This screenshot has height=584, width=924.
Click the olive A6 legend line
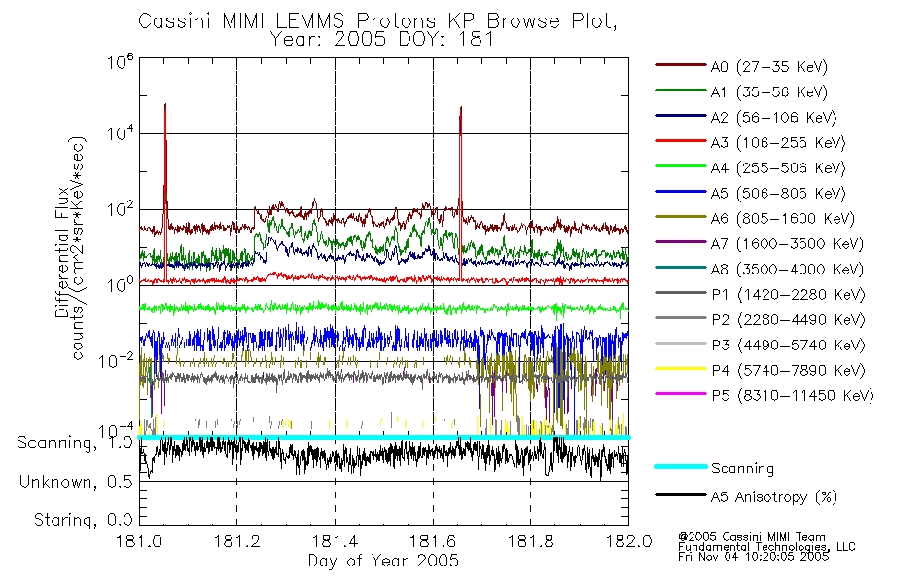coord(681,217)
